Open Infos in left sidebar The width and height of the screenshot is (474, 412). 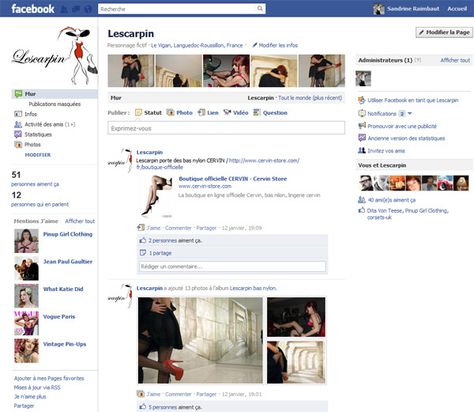tap(31, 114)
